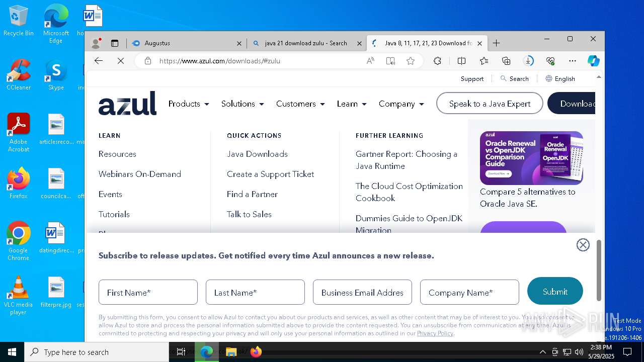
Task: Open Oracle Renewal vs OpenJDK guide thumbnail
Action: click(x=531, y=158)
